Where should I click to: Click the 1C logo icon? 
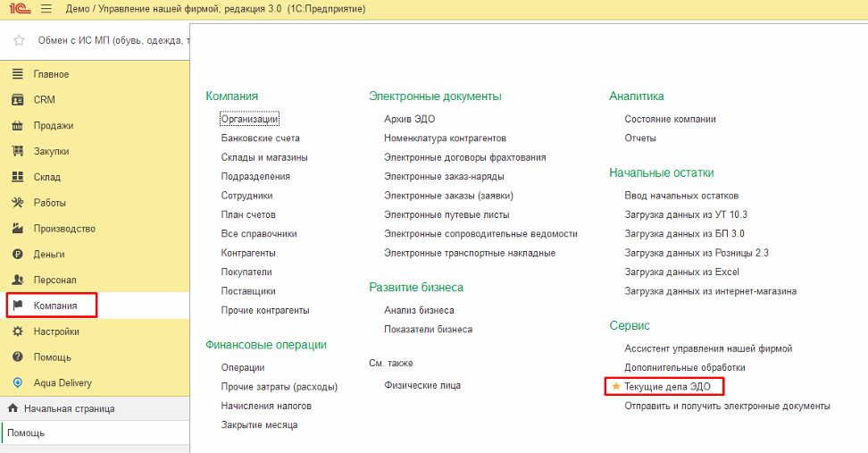(20, 9)
